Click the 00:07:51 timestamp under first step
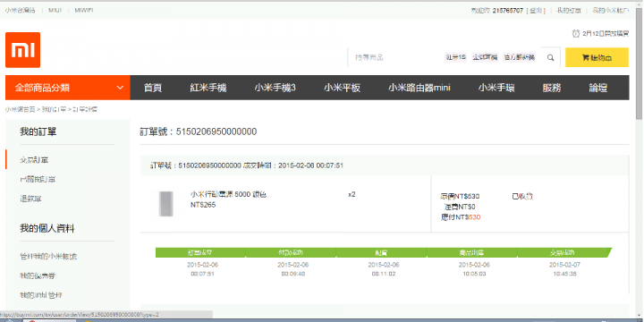Image resolution: width=644 pixels, height=322 pixels. click(202, 274)
